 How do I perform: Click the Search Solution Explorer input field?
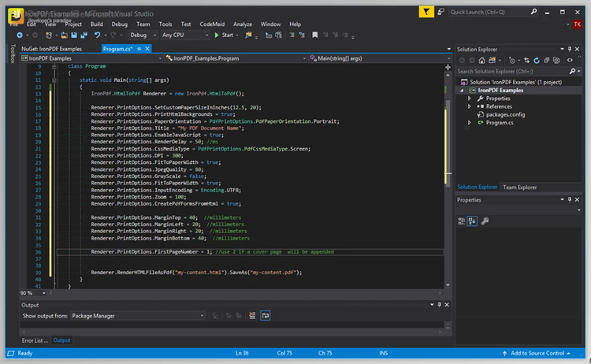(x=513, y=71)
